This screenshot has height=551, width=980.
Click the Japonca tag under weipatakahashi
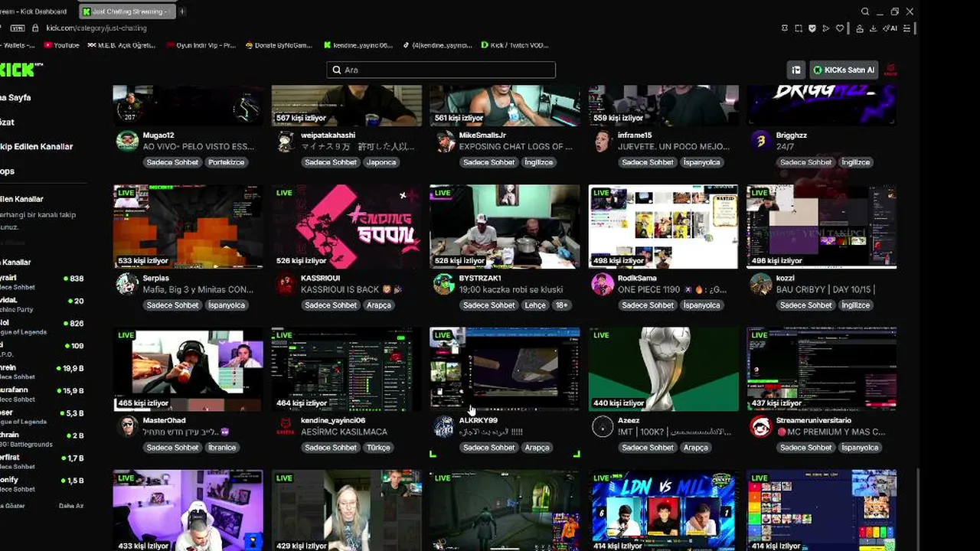click(381, 162)
